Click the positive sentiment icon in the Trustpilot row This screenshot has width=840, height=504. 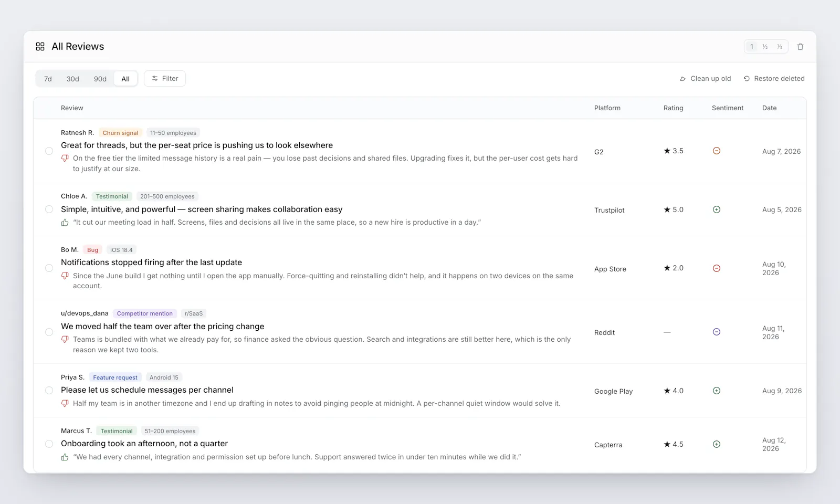[x=717, y=209]
